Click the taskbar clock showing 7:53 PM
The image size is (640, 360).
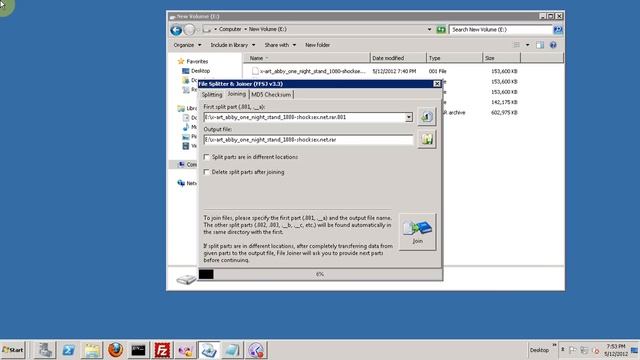(616, 350)
